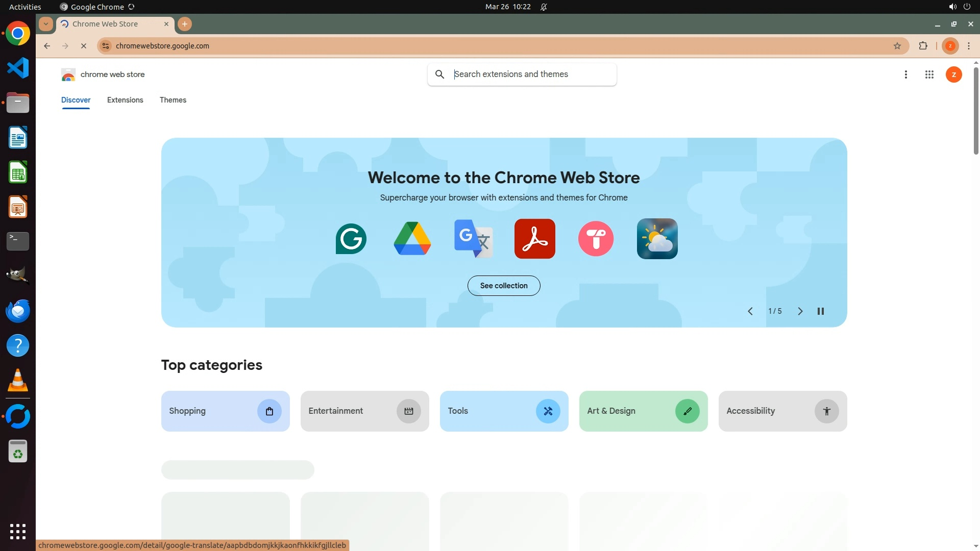
Task: Click the Google Drive icon in banner
Action: (412, 239)
